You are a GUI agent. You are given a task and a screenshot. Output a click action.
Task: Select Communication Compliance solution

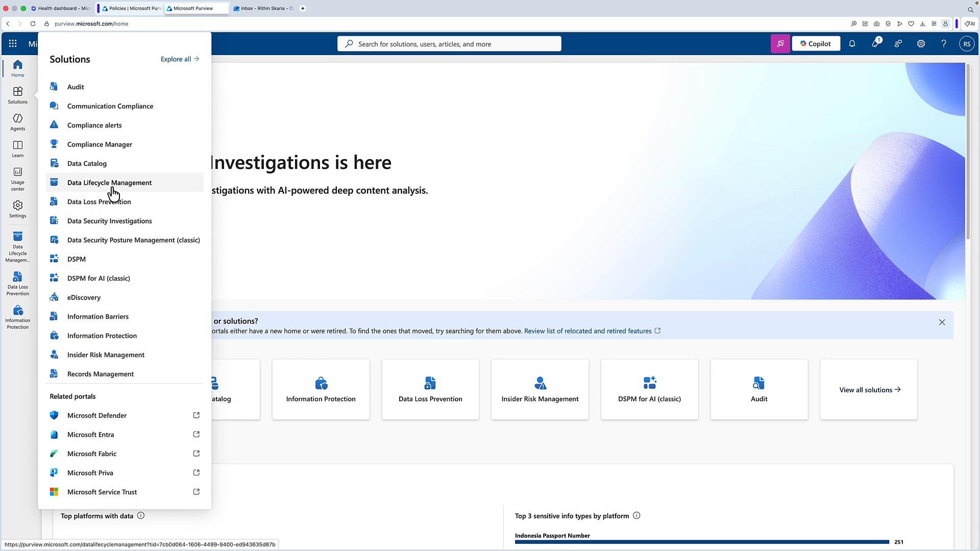point(125,106)
